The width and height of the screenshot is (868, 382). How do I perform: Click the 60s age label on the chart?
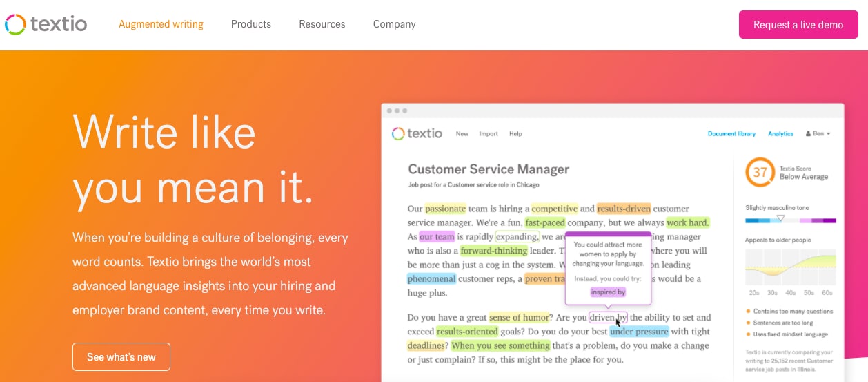828,293
